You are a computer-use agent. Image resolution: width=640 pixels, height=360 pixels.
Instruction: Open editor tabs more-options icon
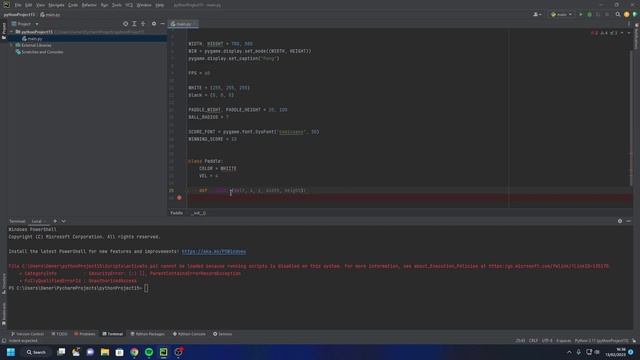tap(629, 24)
